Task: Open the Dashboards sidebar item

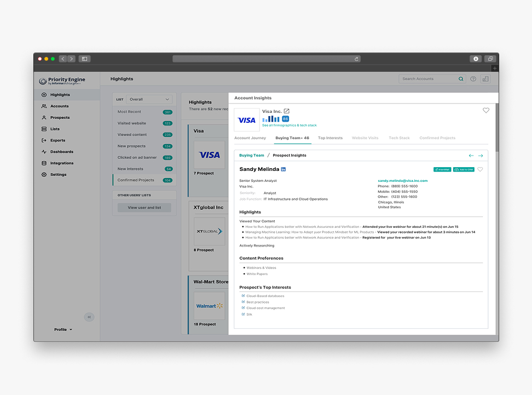Action: (61, 152)
